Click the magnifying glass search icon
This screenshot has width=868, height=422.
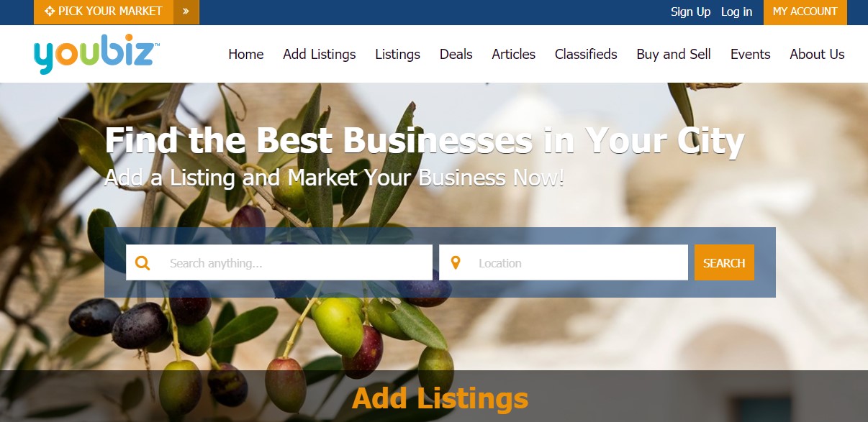(x=143, y=263)
